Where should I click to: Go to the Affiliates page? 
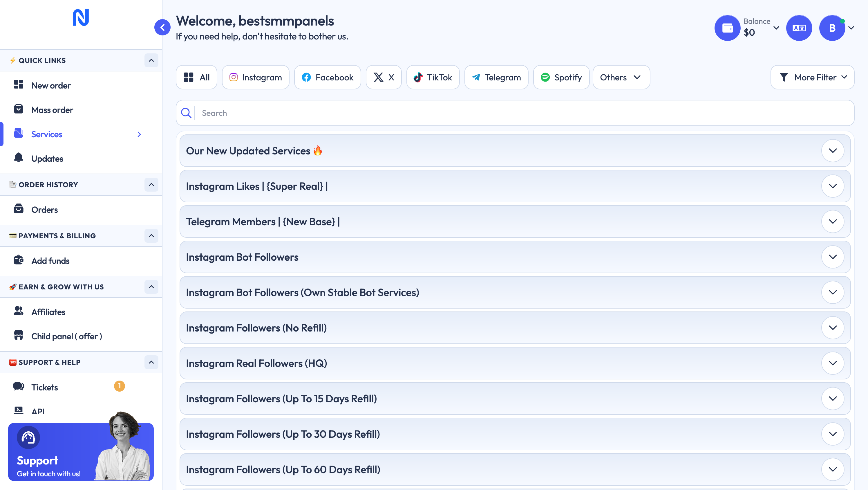(48, 311)
